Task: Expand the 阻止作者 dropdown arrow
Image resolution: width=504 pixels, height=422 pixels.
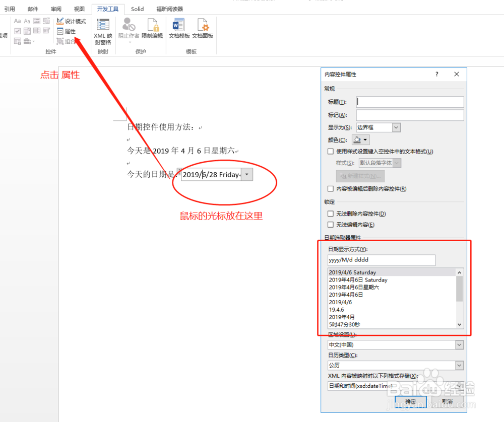Action: (x=130, y=42)
